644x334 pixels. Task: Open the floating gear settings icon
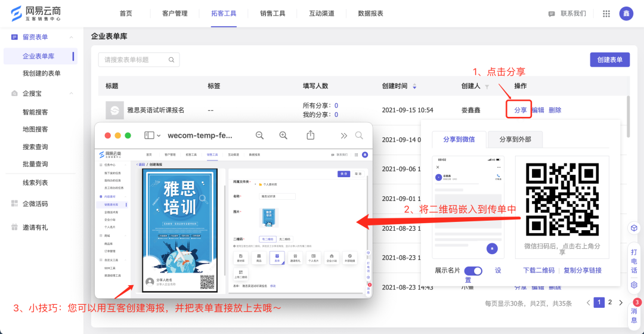[x=634, y=284]
